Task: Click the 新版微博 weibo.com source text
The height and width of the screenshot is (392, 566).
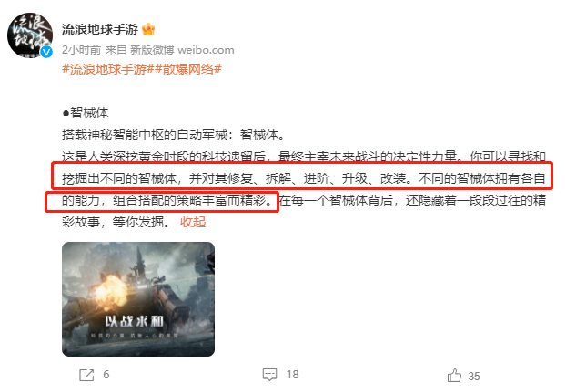Action: 182,50
